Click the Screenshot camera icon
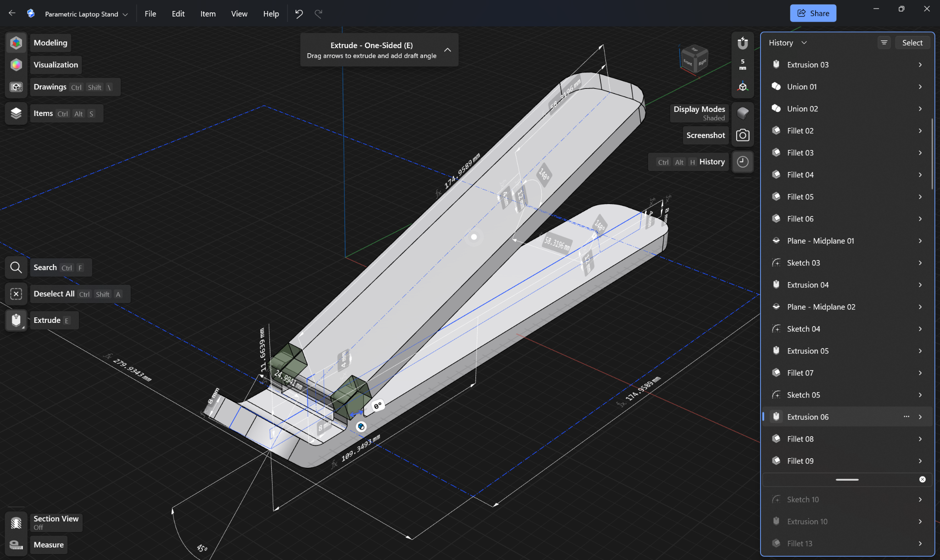This screenshot has width=940, height=560. click(x=743, y=135)
